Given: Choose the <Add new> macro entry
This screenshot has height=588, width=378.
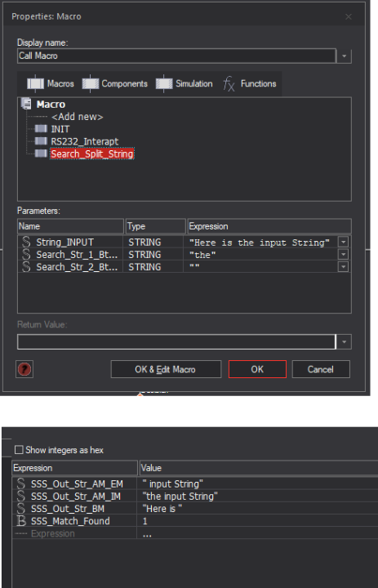Looking at the screenshot, I should coord(77,117).
